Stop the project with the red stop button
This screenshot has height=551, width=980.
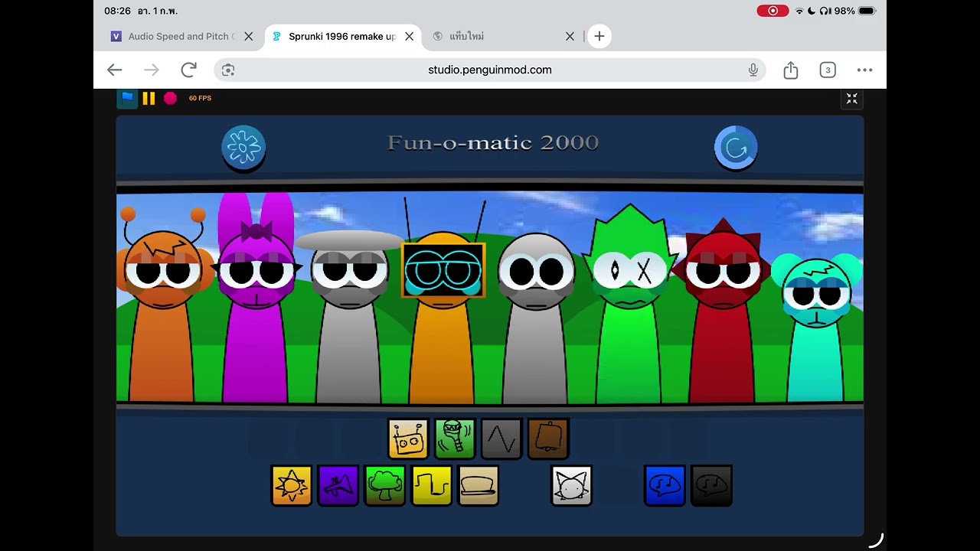(x=170, y=98)
